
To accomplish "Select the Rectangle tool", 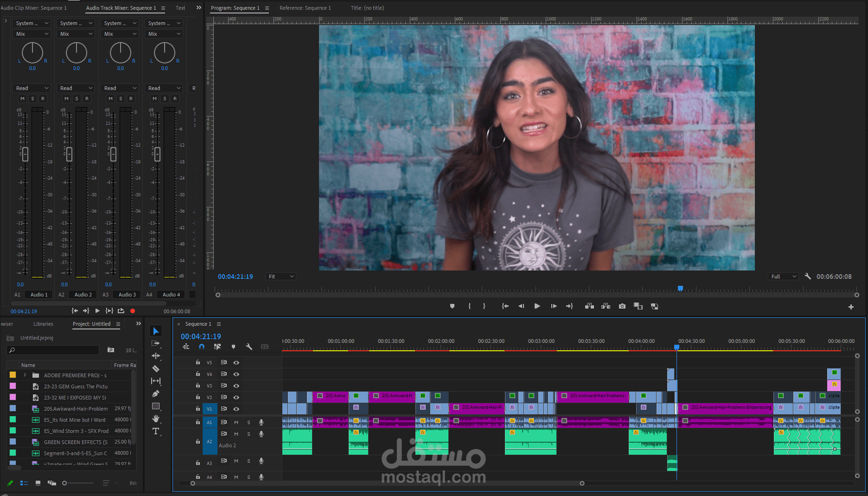I will pyautogui.click(x=156, y=406).
